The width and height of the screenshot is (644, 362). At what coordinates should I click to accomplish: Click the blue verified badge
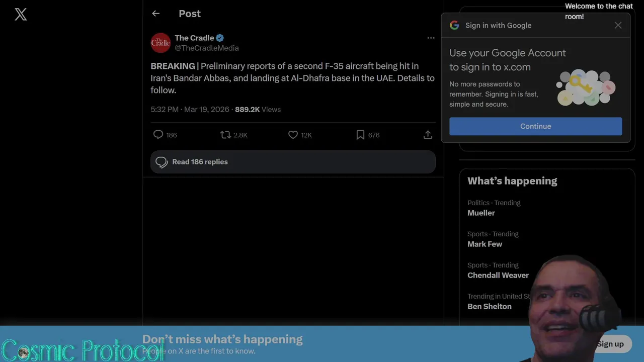pyautogui.click(x=220, y=38)
